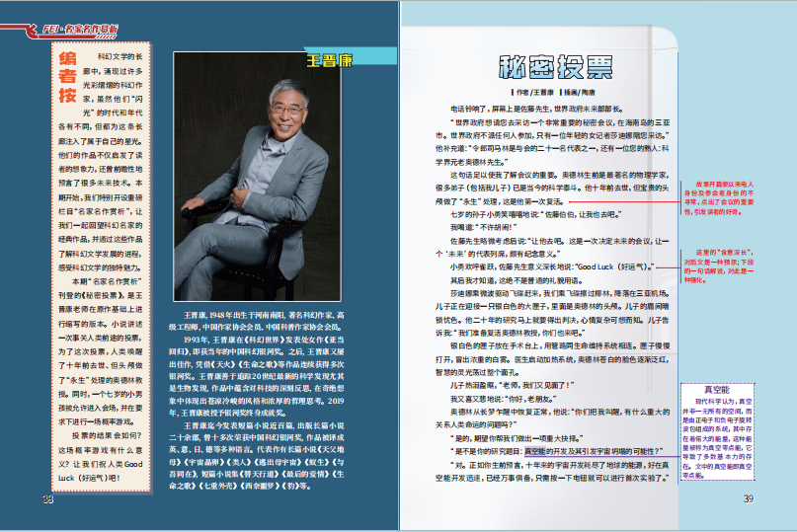797x532 pixels.
Task: Click the bio line starting "王晋康,1948年出生于河南南阳"
Action: (x=264, y=316)
